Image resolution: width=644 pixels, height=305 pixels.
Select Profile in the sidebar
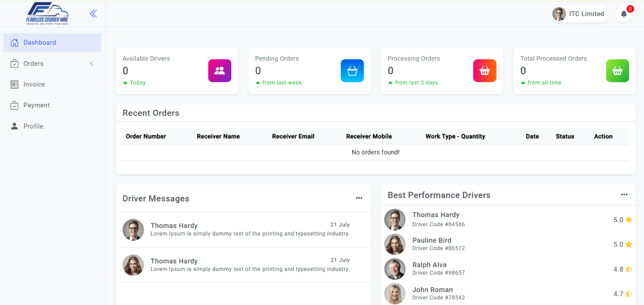pos(33,126)
